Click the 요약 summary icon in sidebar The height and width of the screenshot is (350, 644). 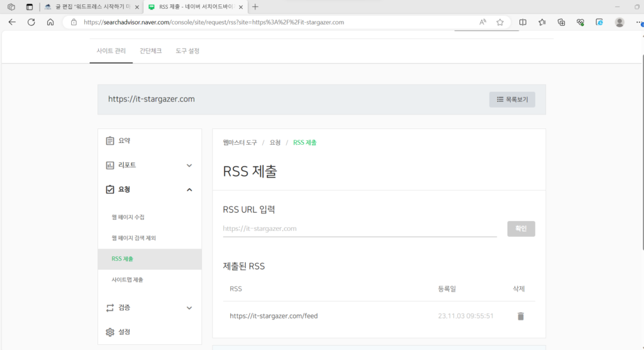[109, 140]
